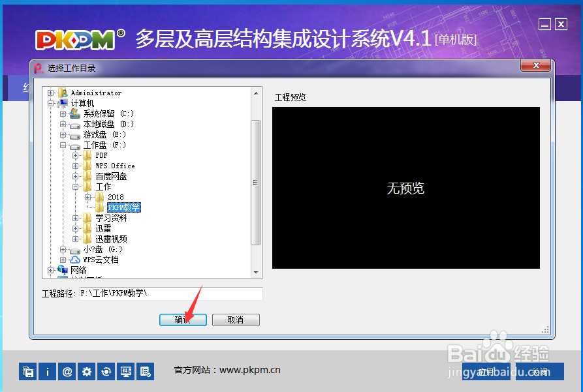The height and width of the screenshot is (392, 583).
Task: Click the WPS云文档 cloud icon
Action: click(75, 260)
